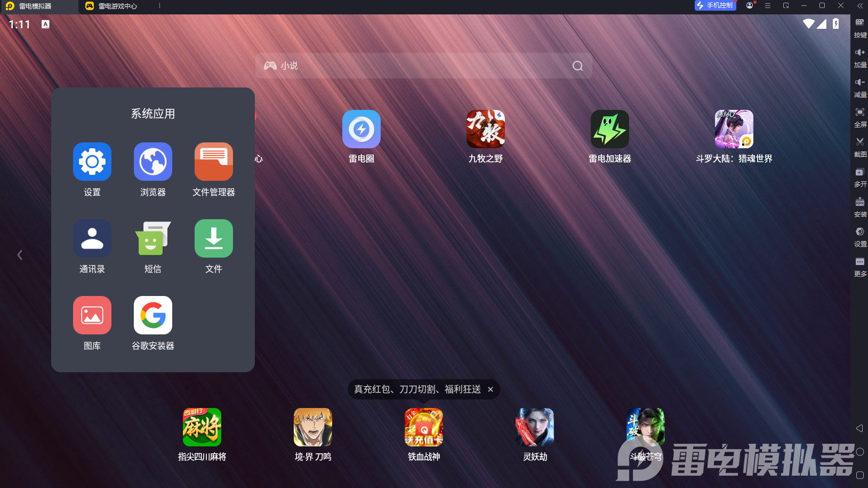Dismiss the 真充红包 promotion banner
The height and width of the screenshot is (488, 868).
pyautogui.click(x=491, y=389)
